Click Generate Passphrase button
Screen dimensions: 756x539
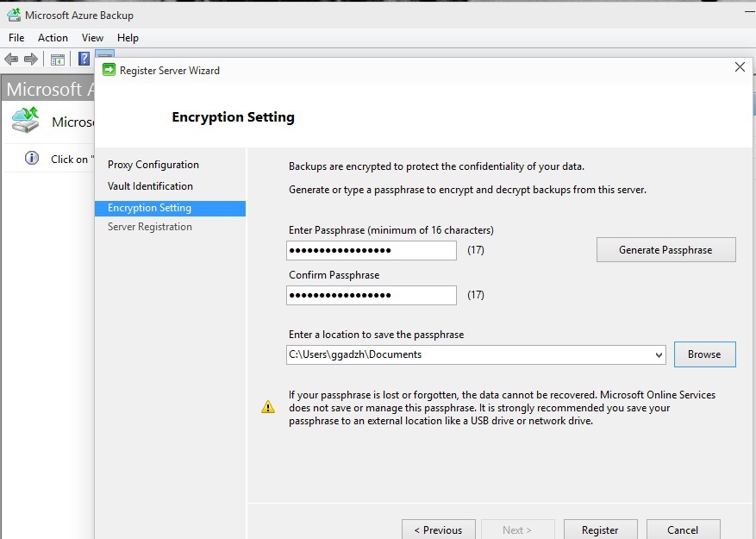click(665, 249)
